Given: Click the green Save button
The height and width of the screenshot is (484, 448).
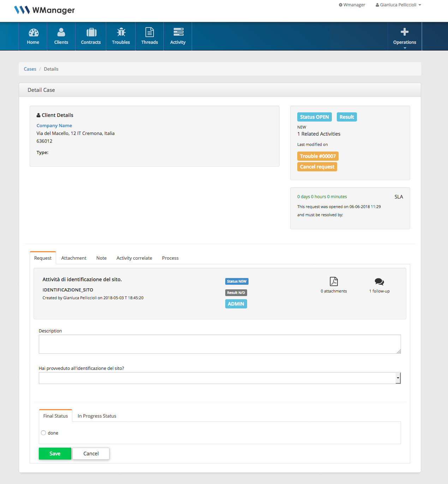Looking at the screenshot, I should (x=55, y=454).
